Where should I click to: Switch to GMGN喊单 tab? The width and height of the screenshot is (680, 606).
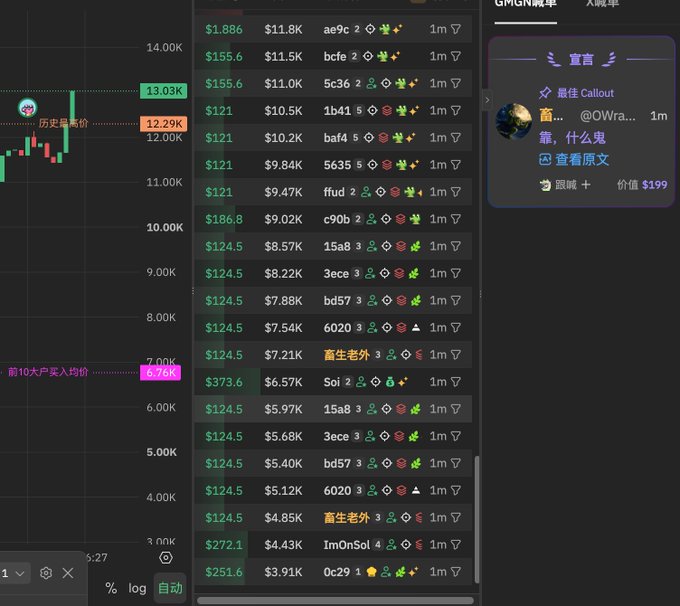[x=526, y=4]
